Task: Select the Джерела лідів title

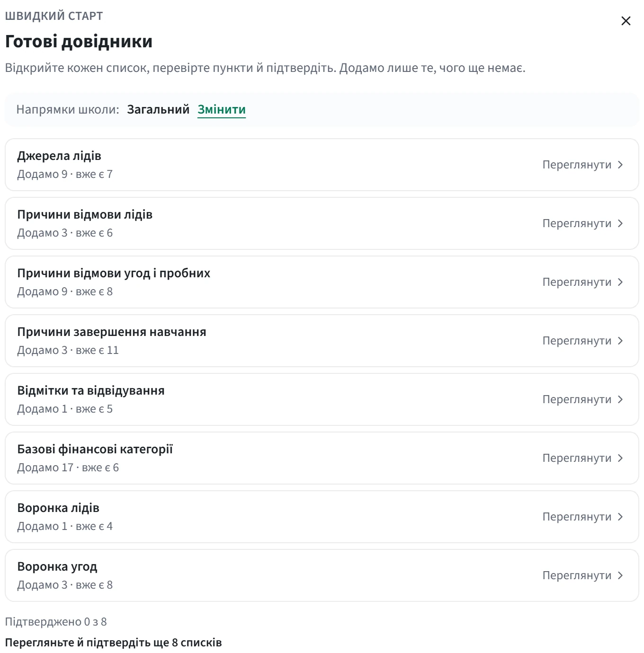Action: (x=59, y=156)
